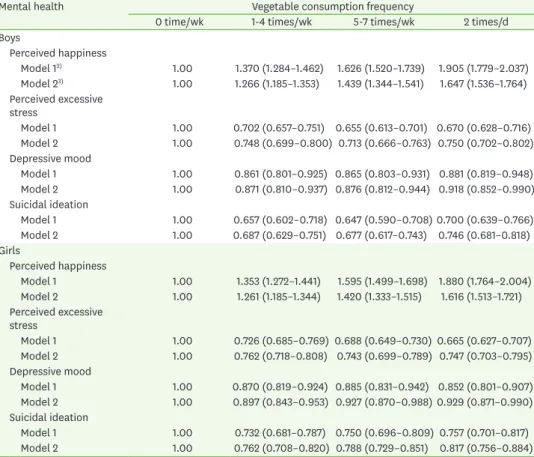Screen dimensions: 534x457
Task: Click value '1.261 (1.185–1.344)'
Action: point(279,297)
